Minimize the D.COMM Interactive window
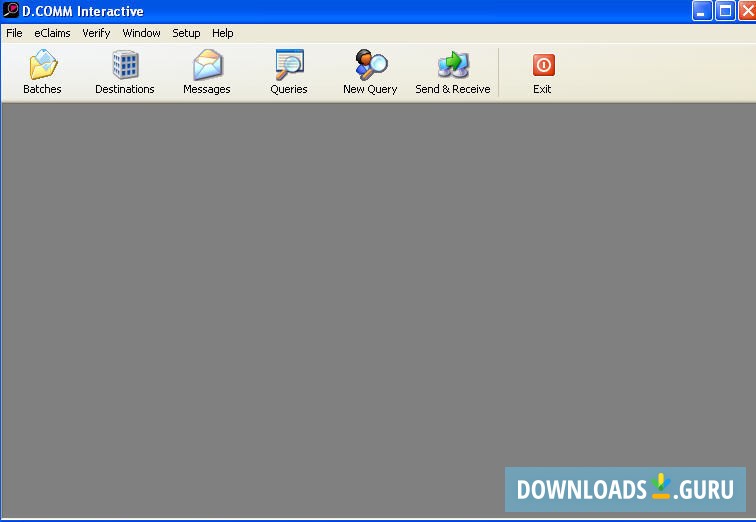The image size is (756, 522). (702, 11)
